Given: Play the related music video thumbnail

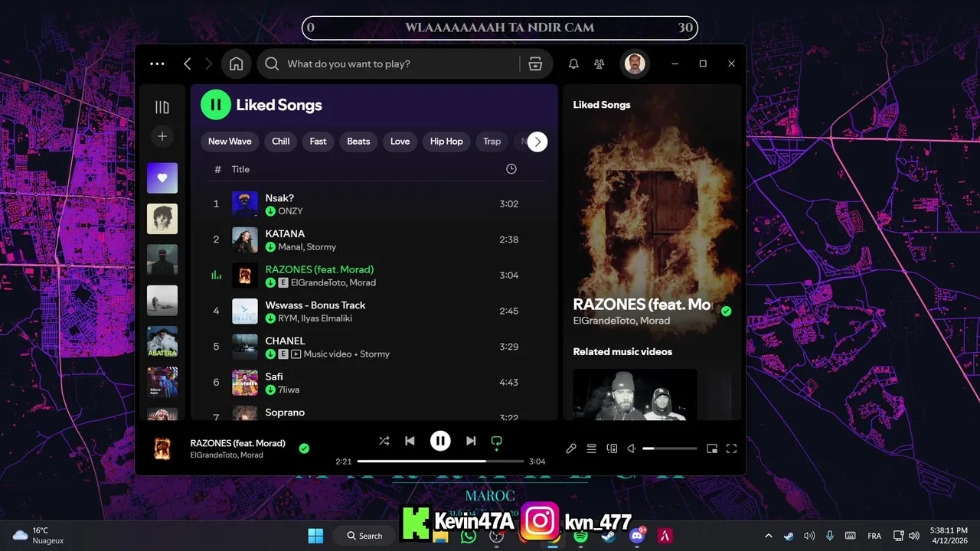Looking at the screenshot, I should pos(635,394).
